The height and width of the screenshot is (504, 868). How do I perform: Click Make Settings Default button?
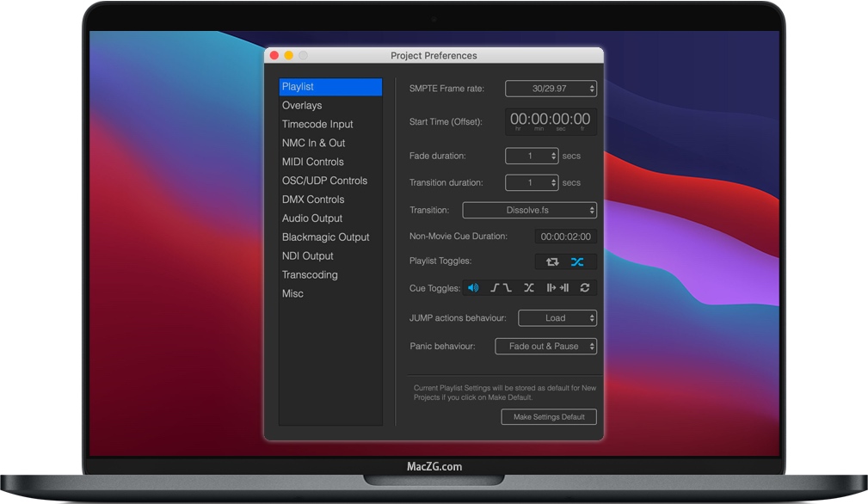click(549, 417)
